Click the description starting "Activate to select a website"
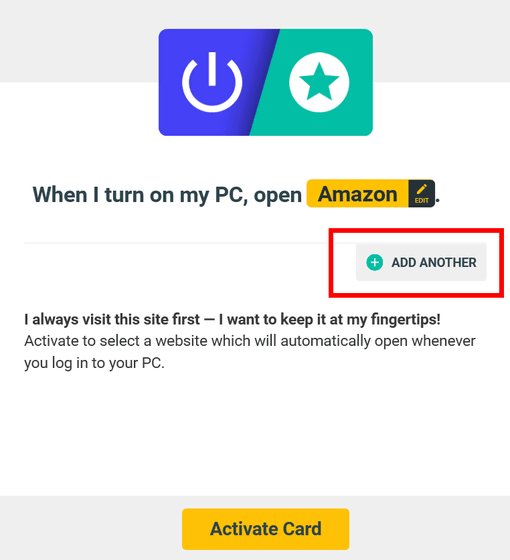 [x=250, y=341]
